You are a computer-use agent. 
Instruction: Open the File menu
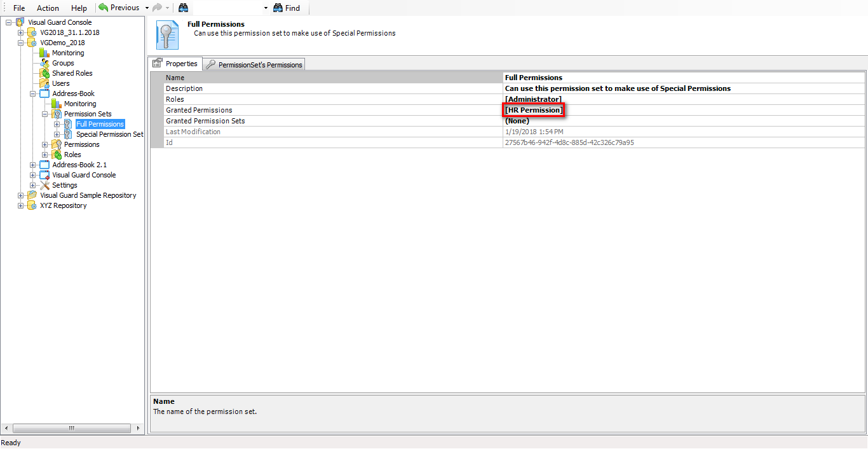(18, 8)
